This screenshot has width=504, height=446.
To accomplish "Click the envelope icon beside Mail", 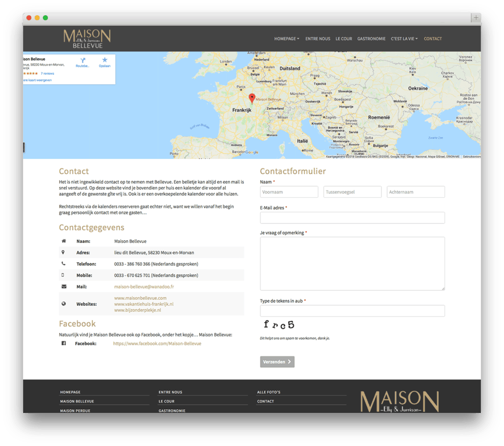I will (63, 287).
